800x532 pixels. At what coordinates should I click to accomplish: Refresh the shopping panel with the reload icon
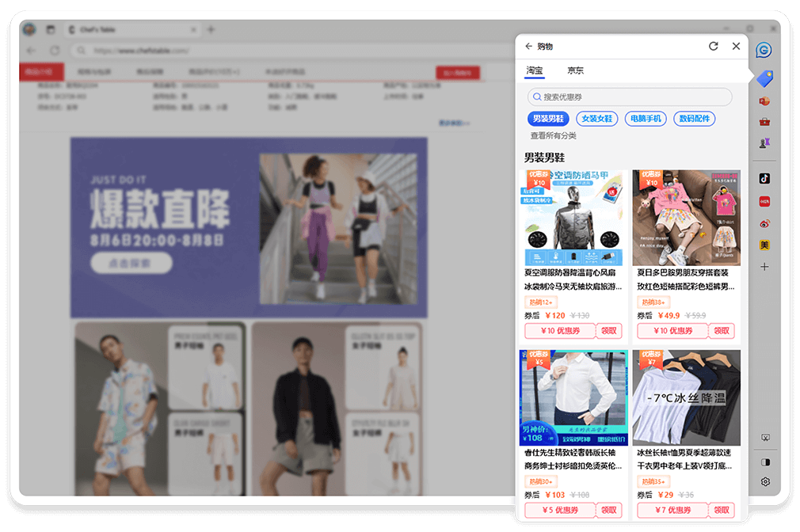pyautogui.click(x=713, y=46)
